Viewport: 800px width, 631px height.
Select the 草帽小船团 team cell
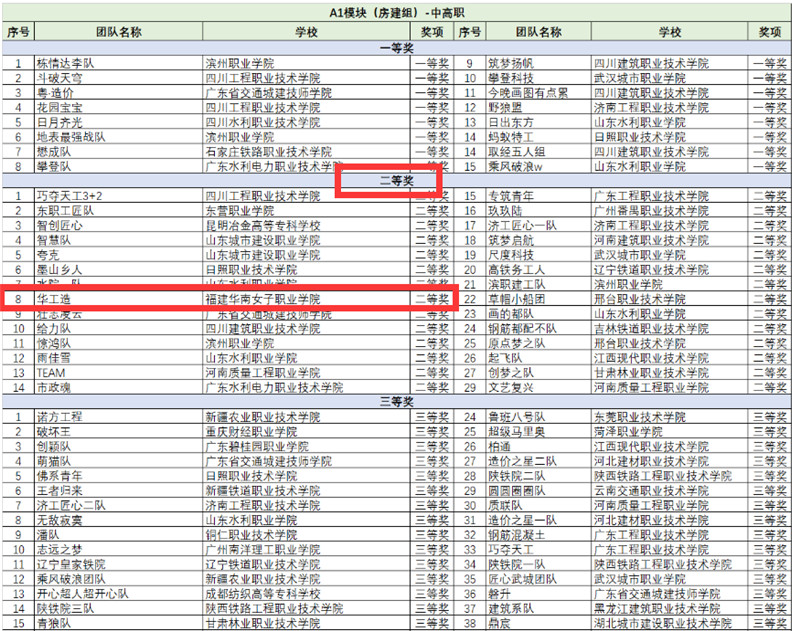click(x=515, y=299)
